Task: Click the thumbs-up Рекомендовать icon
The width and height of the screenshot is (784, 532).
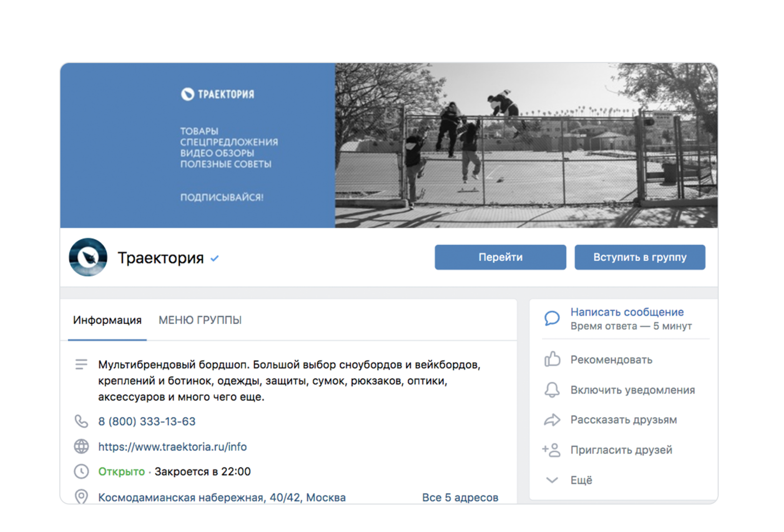Action: [552, 359]
